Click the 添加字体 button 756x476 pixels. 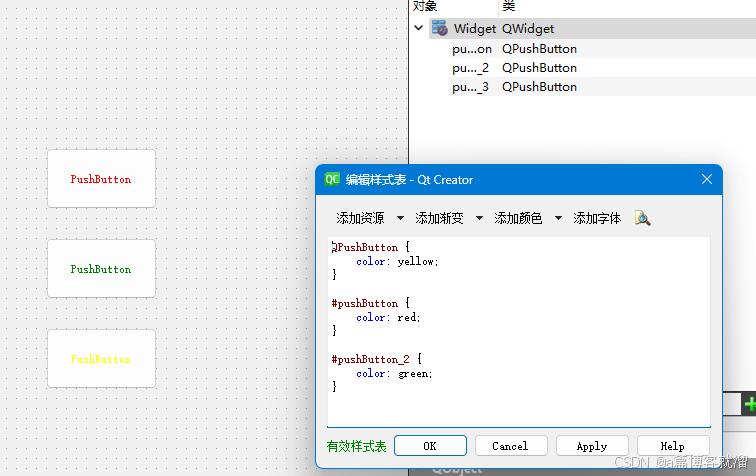click(597, 218)
